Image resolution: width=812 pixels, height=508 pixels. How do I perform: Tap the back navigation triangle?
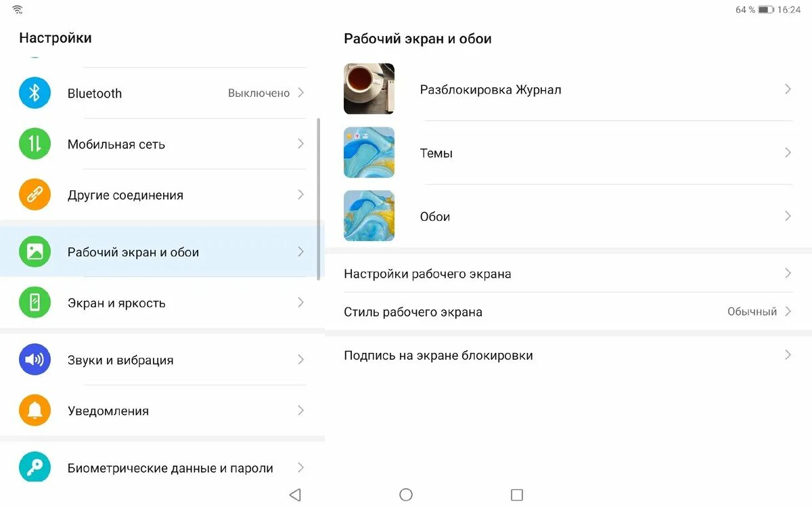coord(295,494)
